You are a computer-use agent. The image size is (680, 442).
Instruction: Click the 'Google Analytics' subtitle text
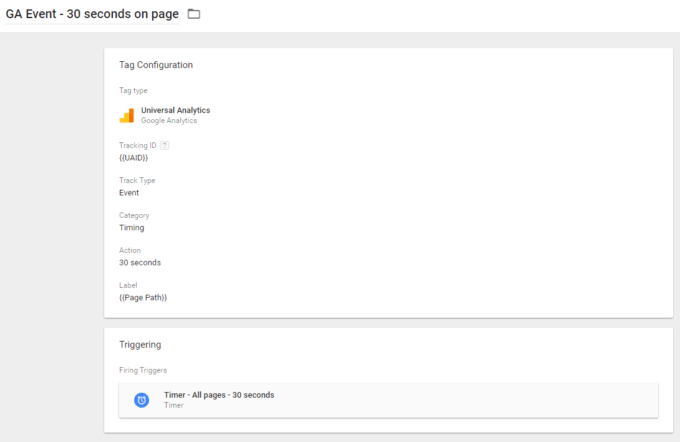[x=169, y=121]
